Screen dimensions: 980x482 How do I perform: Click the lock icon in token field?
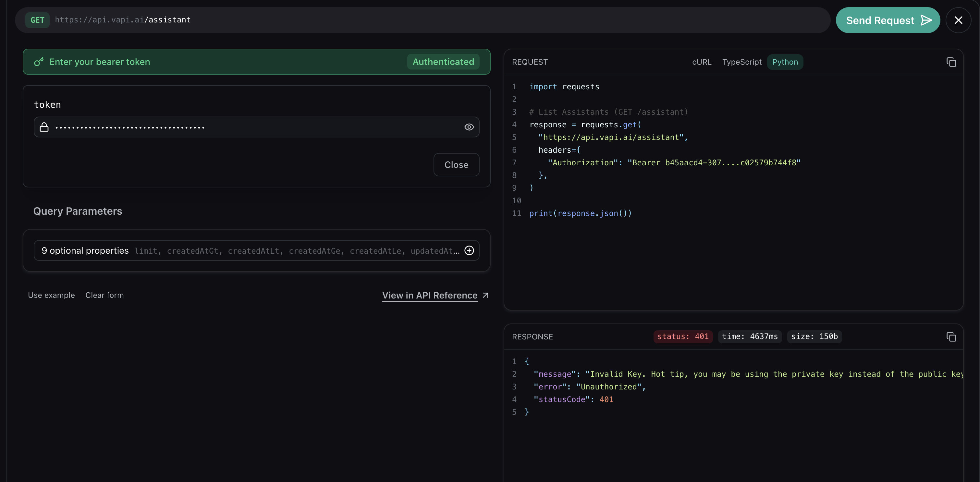click(x=44, y=127)
